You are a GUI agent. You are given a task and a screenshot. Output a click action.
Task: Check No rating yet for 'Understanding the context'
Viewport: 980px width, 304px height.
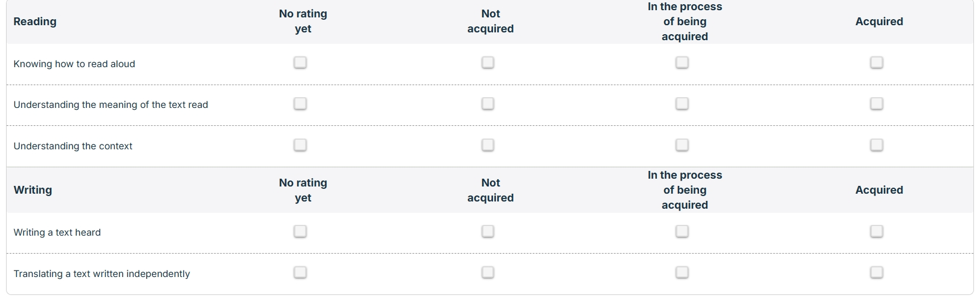300,145
